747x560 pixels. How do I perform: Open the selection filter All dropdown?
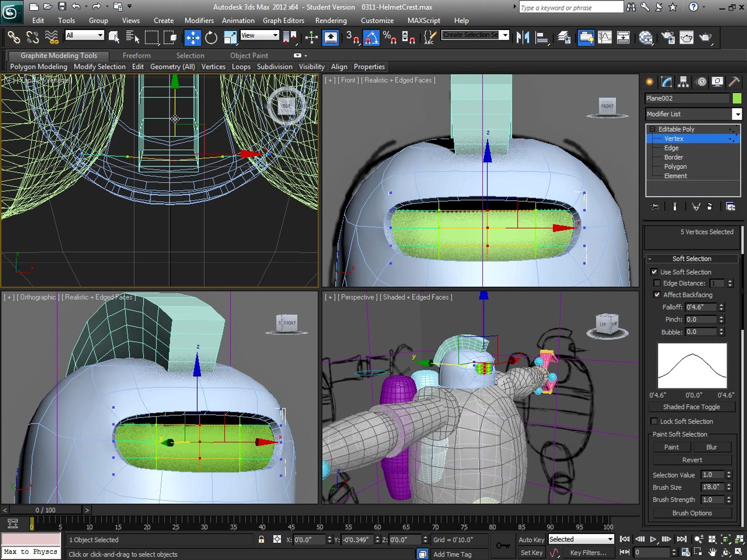click(85, 35)
